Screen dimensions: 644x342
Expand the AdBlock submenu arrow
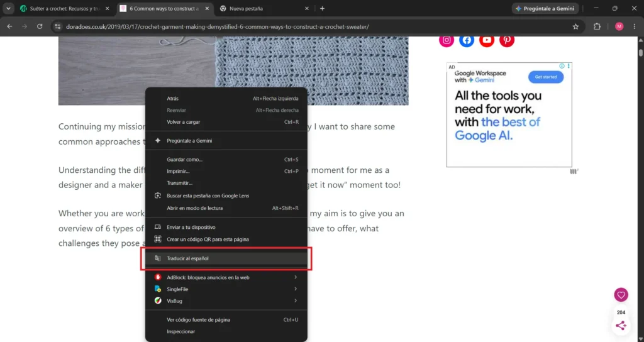pos(296,277)
